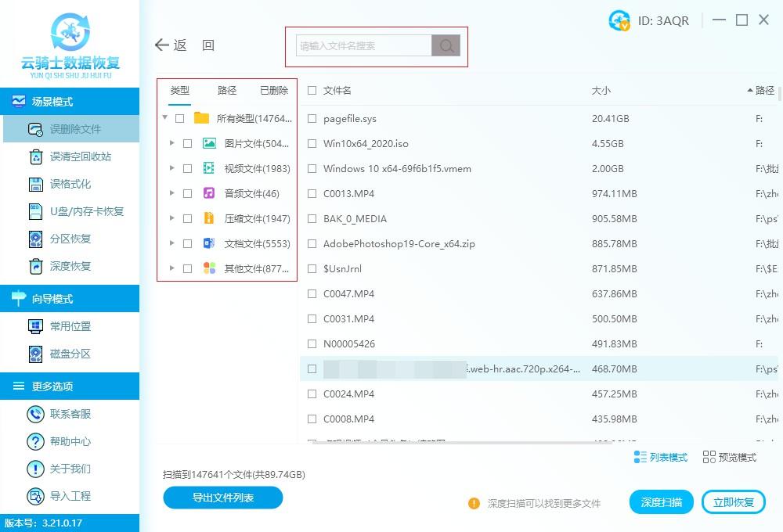Select the C0047.MP4 file name

coord(348,293)
